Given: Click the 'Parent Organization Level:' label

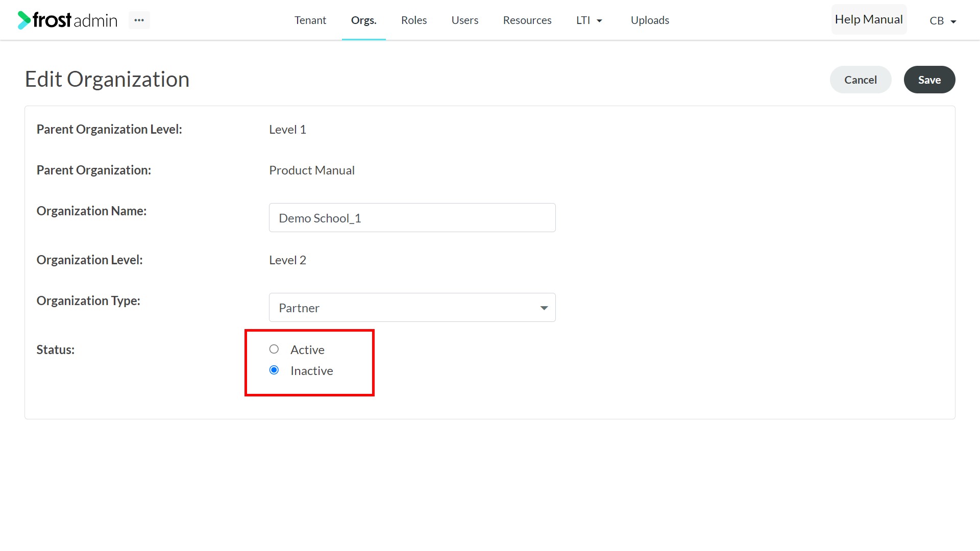Looking at the screenshot, I should pyautogui.click(x=109, y=129).
